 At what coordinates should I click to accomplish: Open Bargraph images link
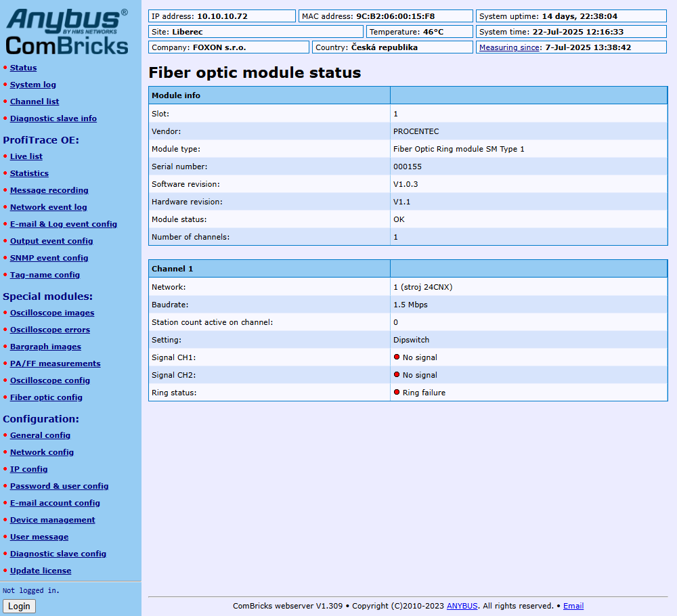[x=46, y=346]
